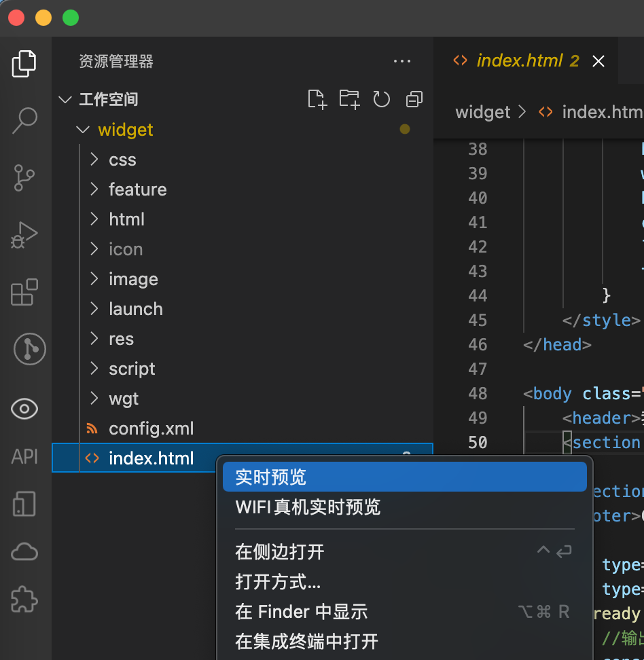Image resolution: width=644 pixels, height=660 pixels.
Task: Collapse all folders in explorer
Action: pos(414,99)
